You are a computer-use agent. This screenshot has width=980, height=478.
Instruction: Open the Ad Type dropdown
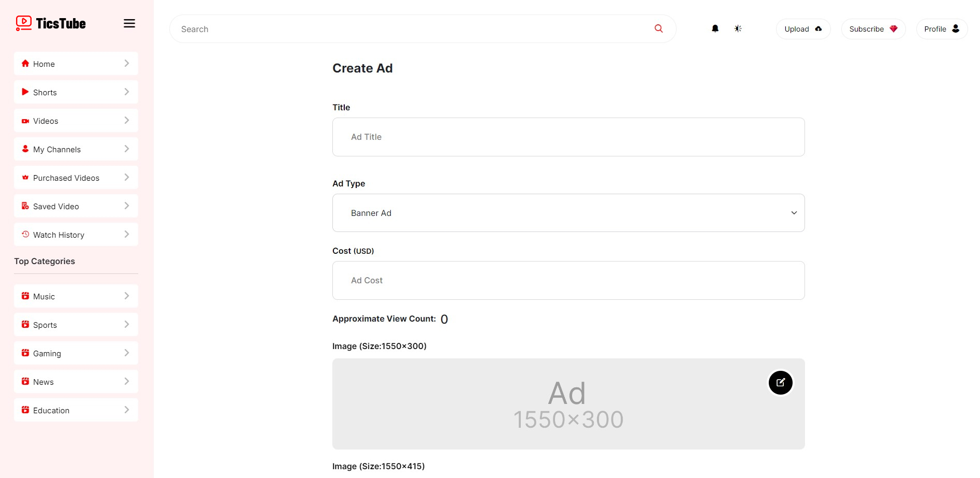(x=568, y=213)
